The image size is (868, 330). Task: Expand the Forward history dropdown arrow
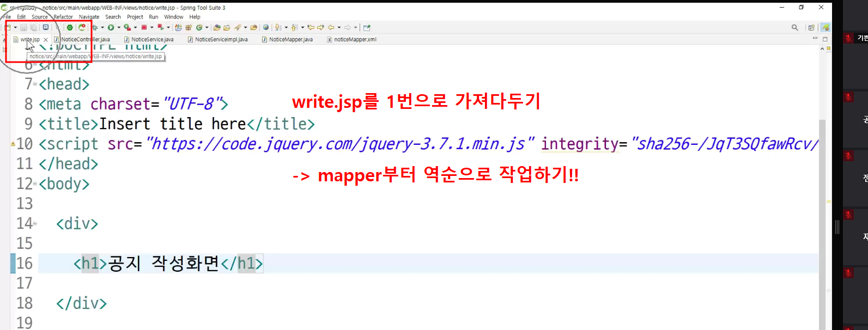tap(355, 27)
